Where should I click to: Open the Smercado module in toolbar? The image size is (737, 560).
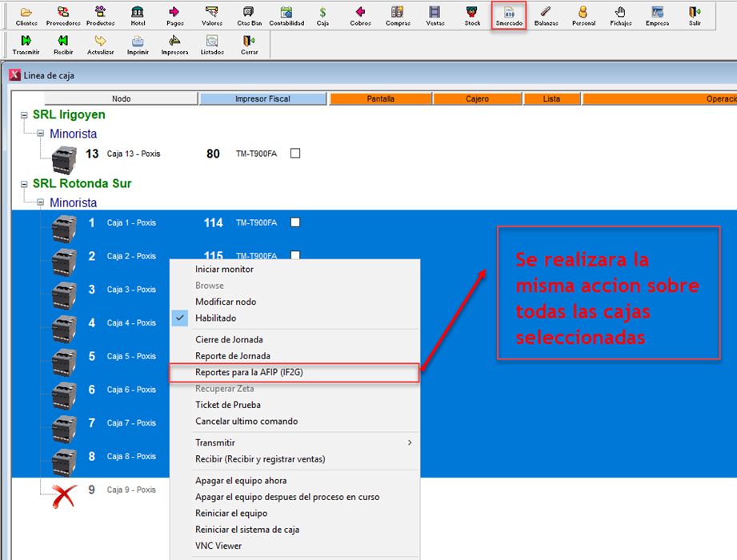coord(509,15)
